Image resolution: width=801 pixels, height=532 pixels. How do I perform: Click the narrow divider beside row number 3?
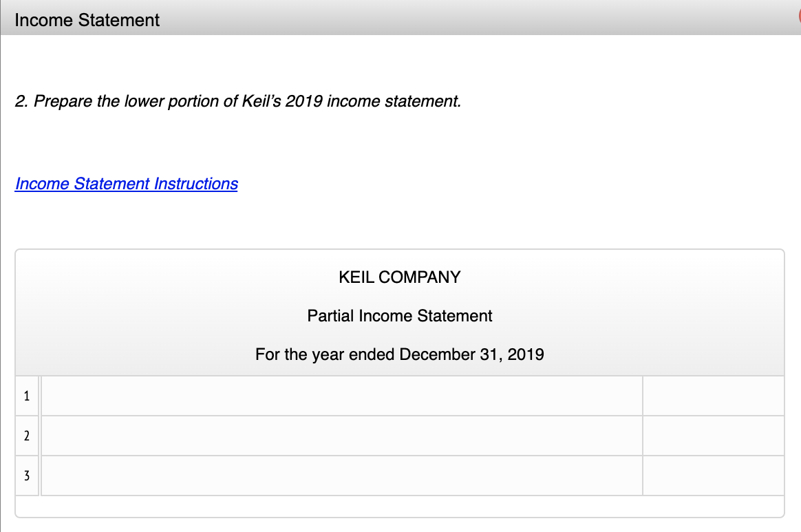tap(39, 475)
